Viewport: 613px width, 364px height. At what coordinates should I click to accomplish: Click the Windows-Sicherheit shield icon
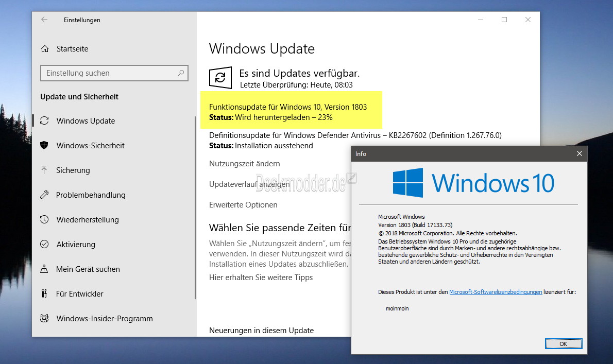point(44,145)
